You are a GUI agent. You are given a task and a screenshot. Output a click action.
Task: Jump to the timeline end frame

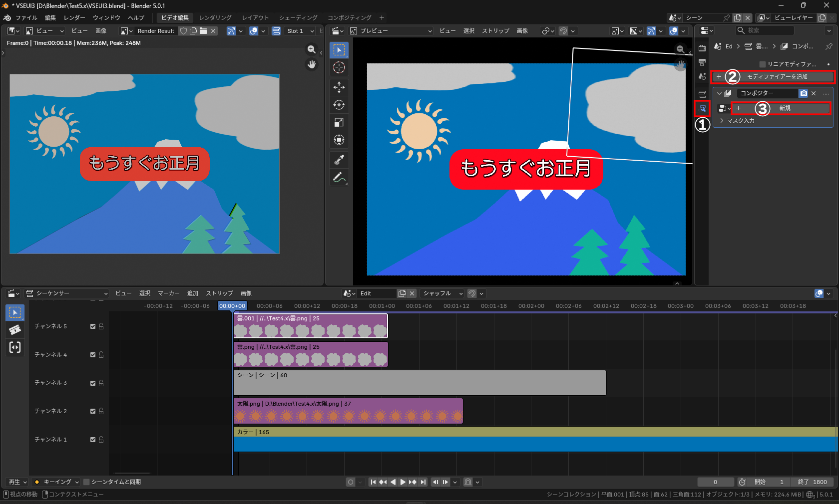pyautogui.click(x=423, y=482)
